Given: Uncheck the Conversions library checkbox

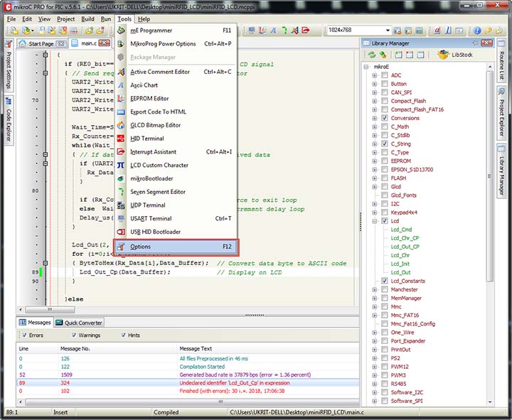Looking at the screenshot, I should tap(385, 118).
